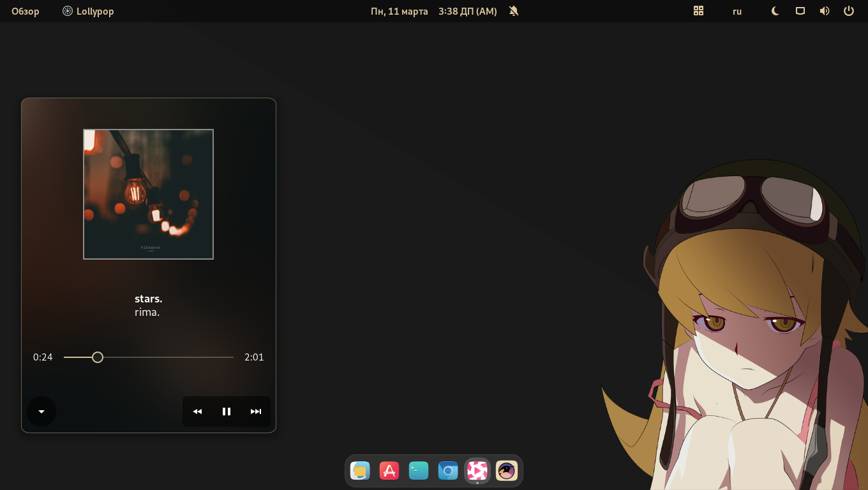Click the vibrance album cover art

(x=148, y=195)
